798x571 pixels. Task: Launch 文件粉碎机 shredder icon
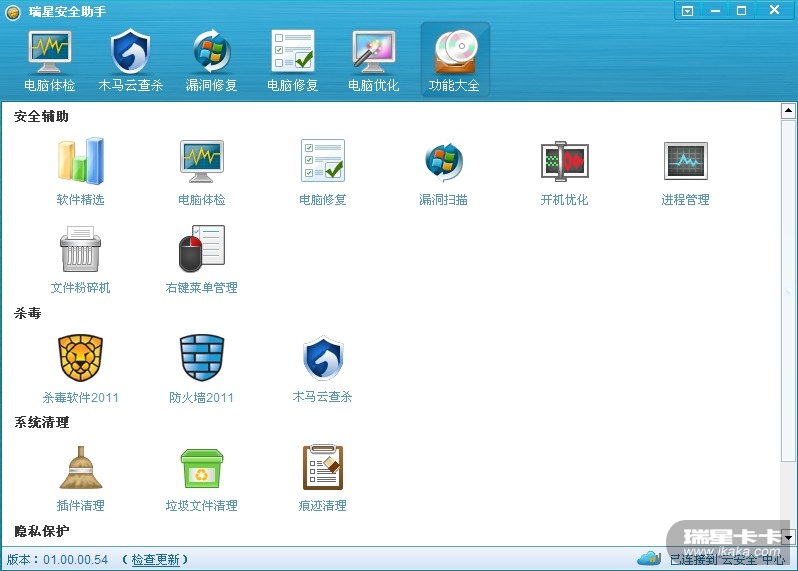(80, 249)
